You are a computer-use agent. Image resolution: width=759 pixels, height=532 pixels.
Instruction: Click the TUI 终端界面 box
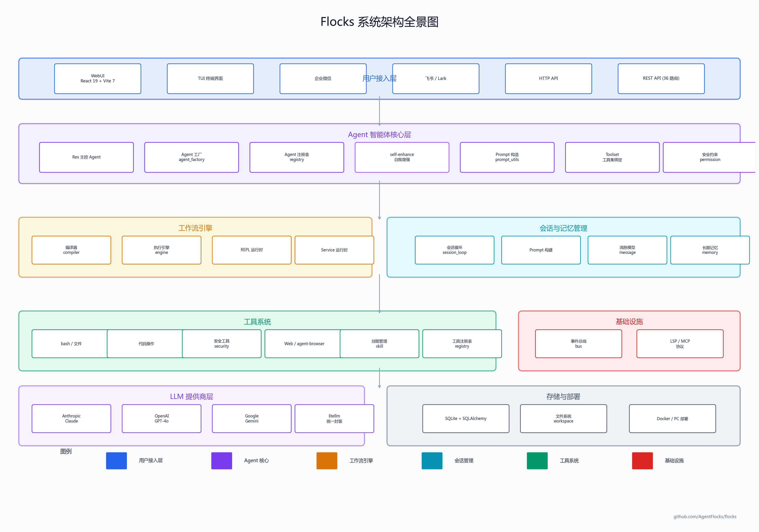pos(210,79)
